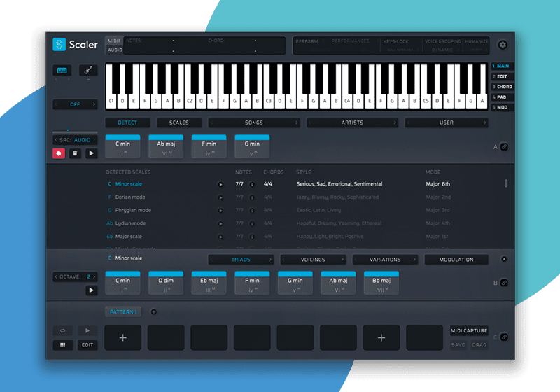Open the SONGS category dropdown
The width and height of the screenshot is (560, 392).
(x=254, y=122)
